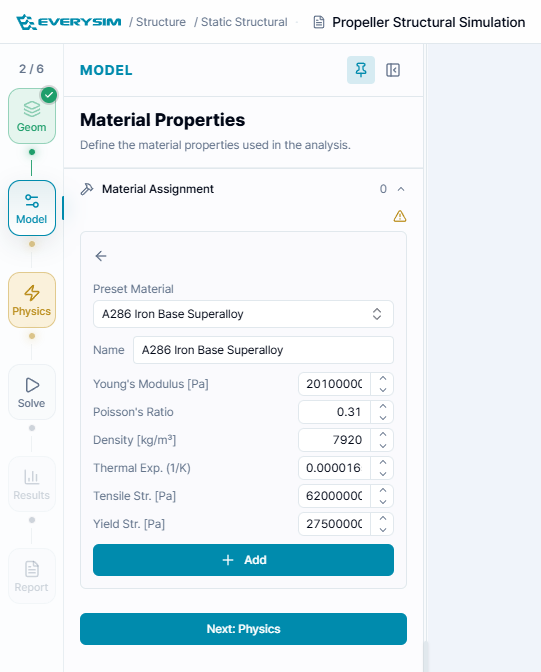Click the Next: Physics button
Viewport: 541px width, 672px height.
tap(243, 629)
